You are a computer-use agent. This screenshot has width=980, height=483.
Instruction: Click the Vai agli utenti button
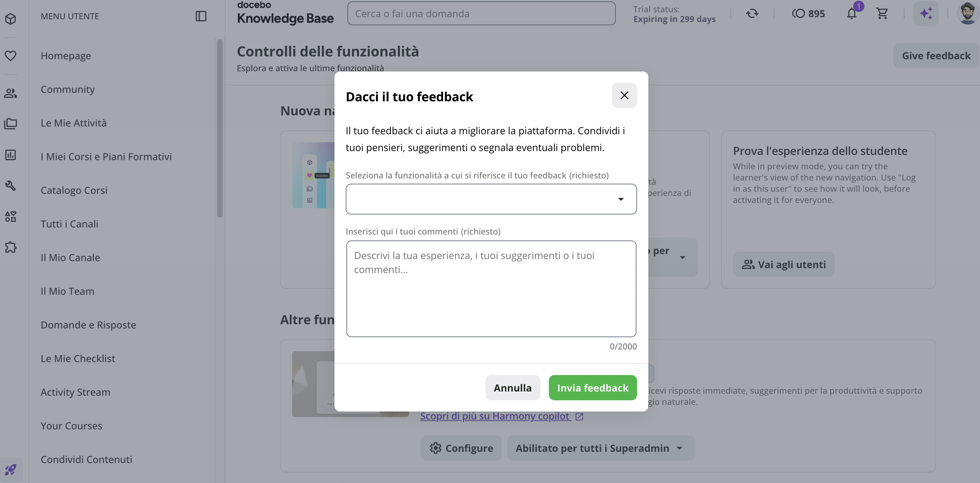point(784,264)
